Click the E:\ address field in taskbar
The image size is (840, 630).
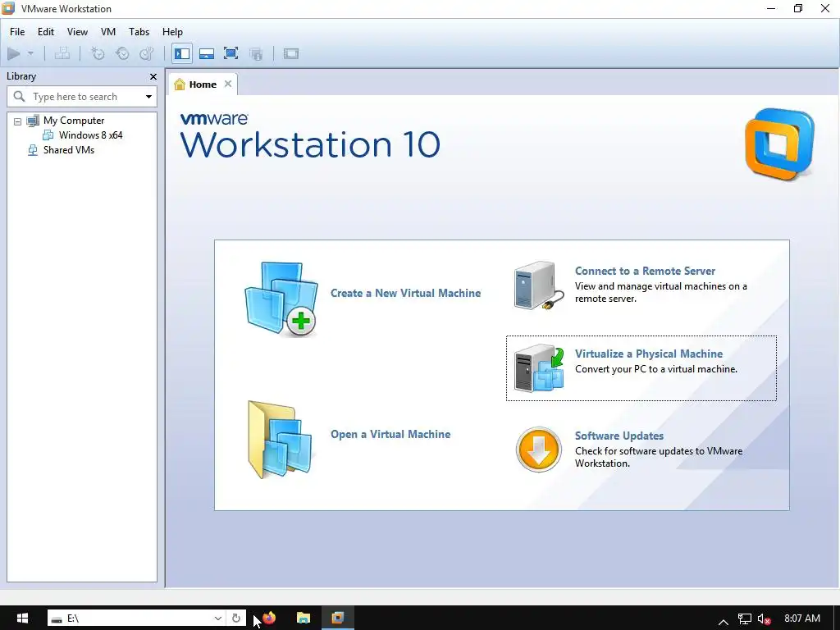[x=137, y=619]
